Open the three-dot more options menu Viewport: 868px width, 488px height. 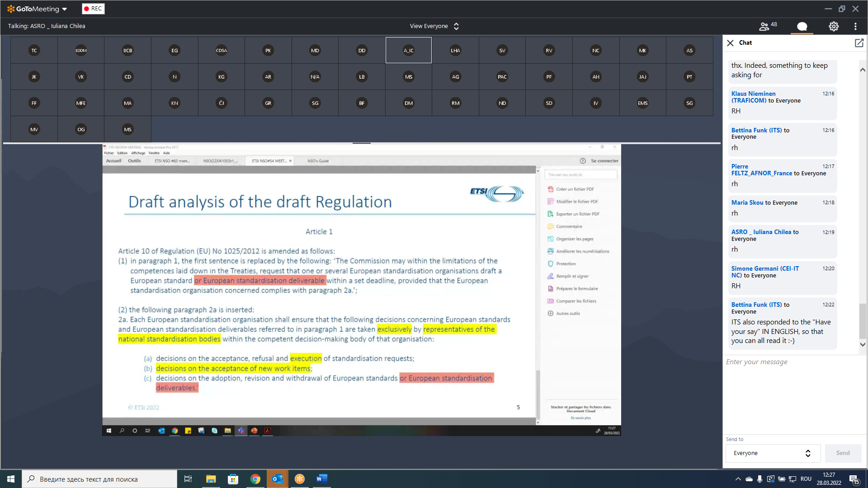tap(855, 26)
